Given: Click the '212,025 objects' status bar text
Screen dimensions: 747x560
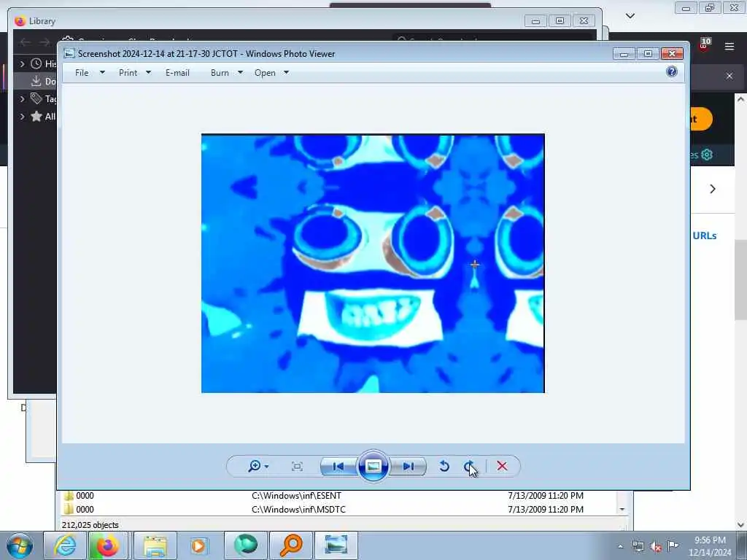Looking at the screenshot, I should pyautogui.click(x=90, y=525).
